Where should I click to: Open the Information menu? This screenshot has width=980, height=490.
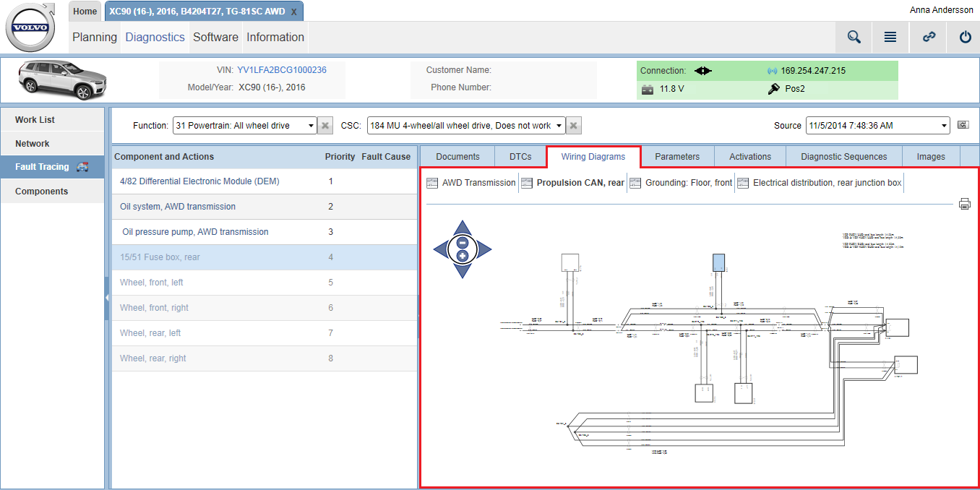[x=275, y=38]
